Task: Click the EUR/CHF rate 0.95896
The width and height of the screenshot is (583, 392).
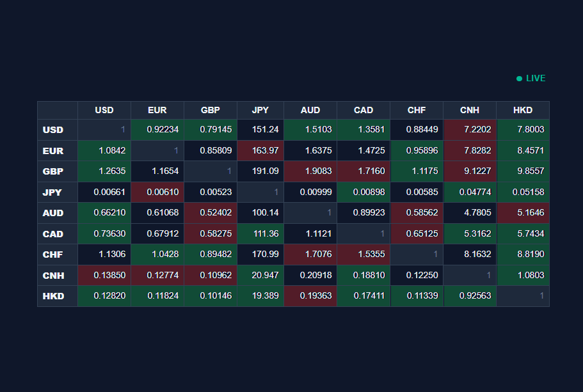Action: coord(417,150)
